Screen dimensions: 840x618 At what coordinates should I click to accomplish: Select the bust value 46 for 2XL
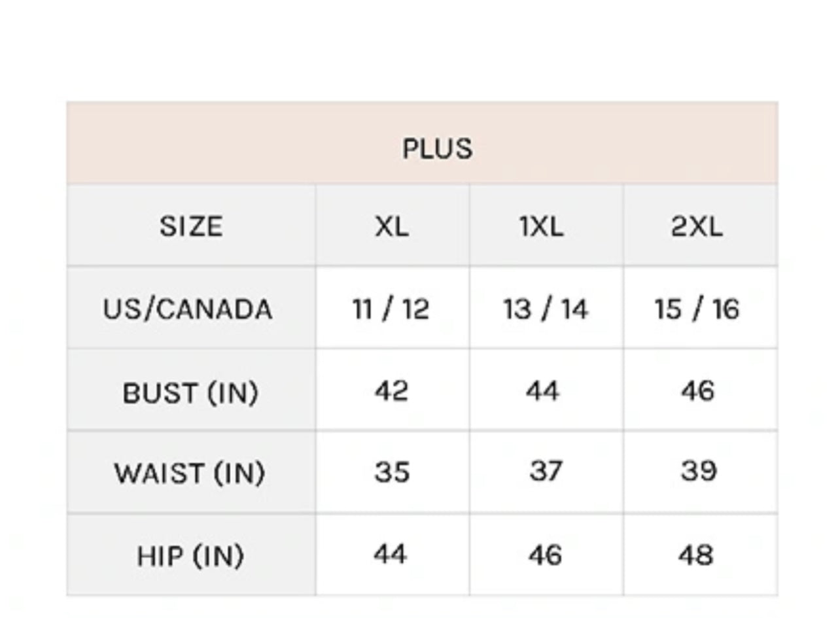pyautogui.click(x=697, y=391)
